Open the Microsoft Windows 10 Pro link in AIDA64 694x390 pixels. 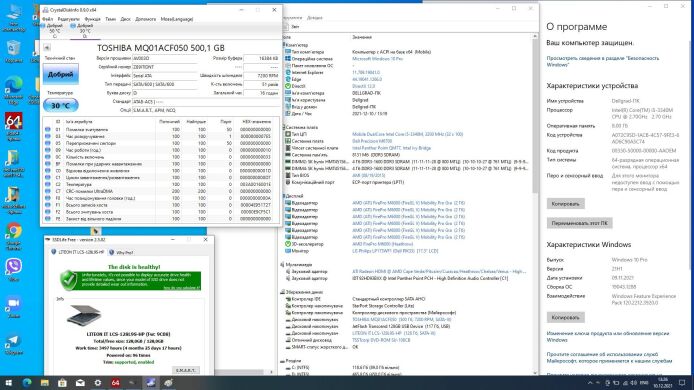click(x=378, y=59)
